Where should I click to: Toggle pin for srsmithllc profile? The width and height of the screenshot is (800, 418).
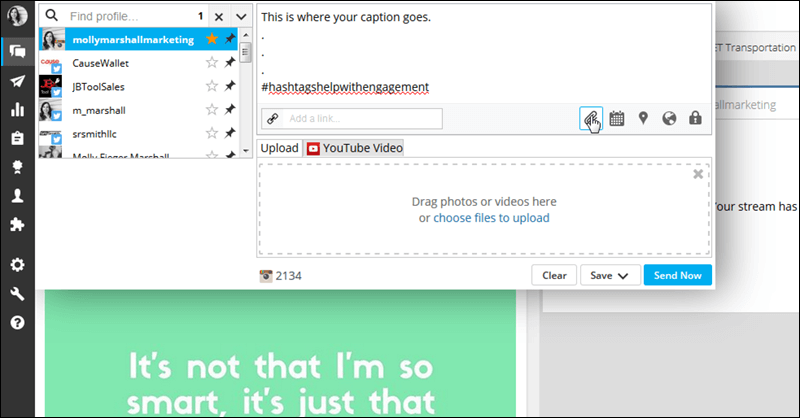(x=230, y=133)
